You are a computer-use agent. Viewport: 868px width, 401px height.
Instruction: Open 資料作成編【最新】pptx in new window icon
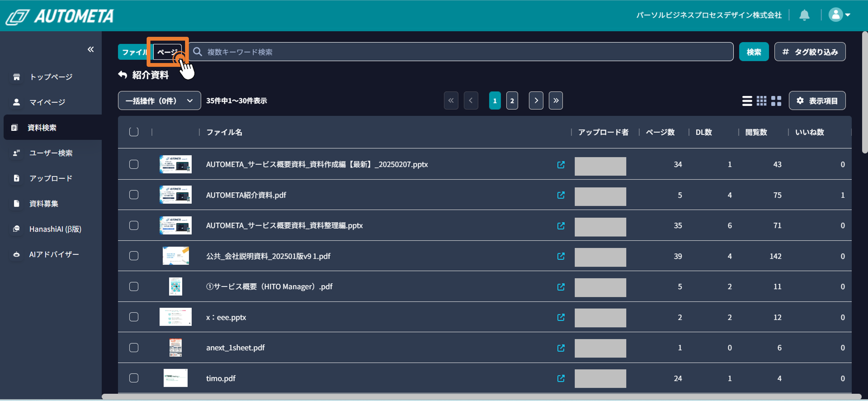[561, 164]
